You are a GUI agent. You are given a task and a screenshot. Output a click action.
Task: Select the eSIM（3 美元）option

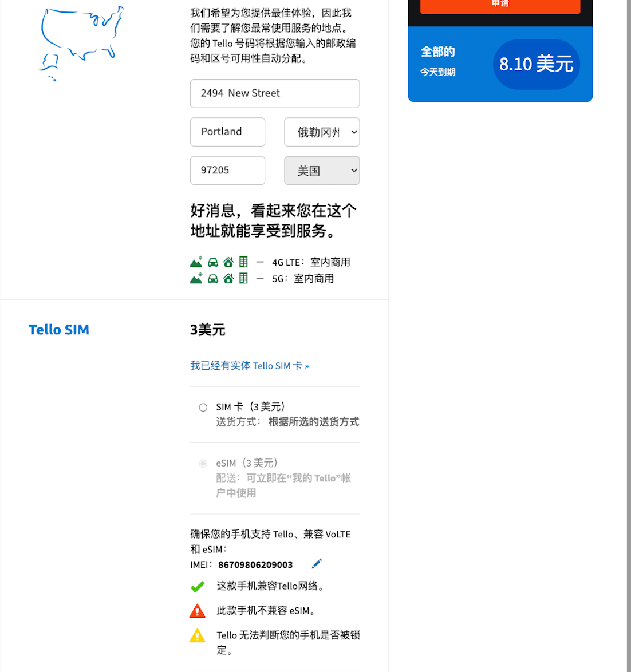click(x=203, y=464)
